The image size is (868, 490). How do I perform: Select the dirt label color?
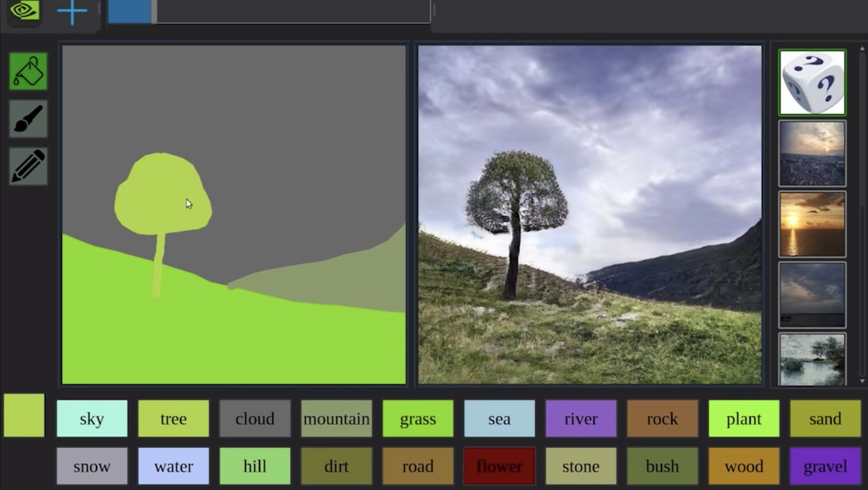(337, 466)
